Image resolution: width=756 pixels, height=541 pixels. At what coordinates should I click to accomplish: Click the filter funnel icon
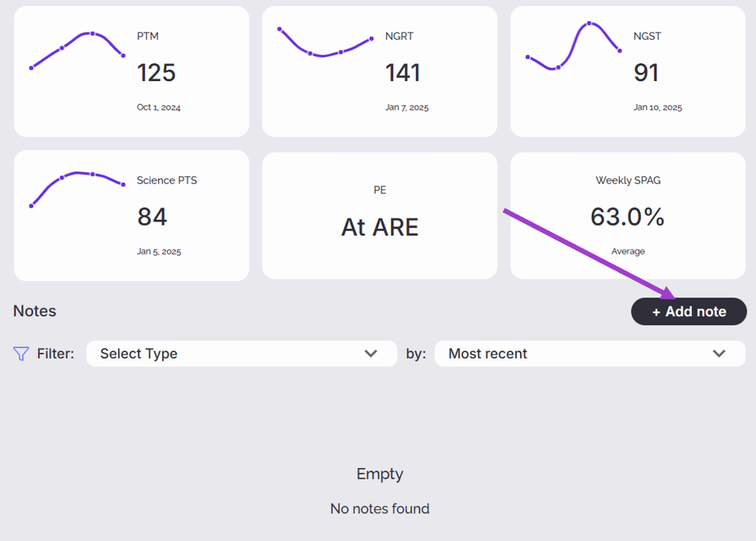click(x=21, y=354)
